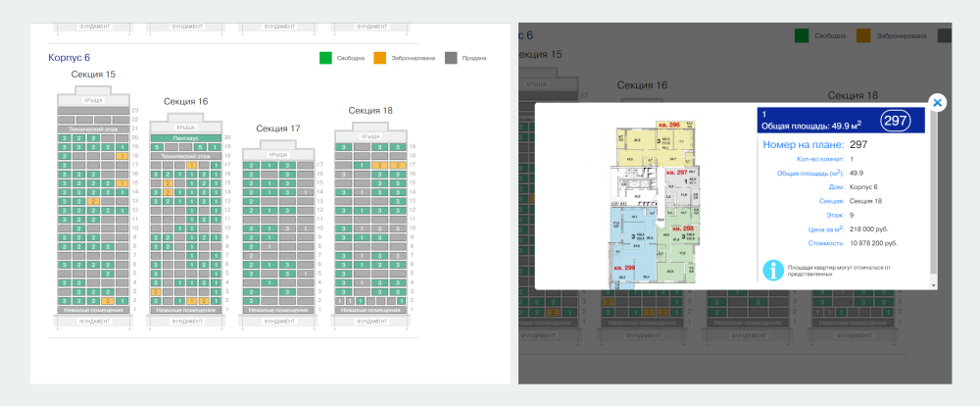Click the undimmed green Свободна legend swatch

[325, 58]
